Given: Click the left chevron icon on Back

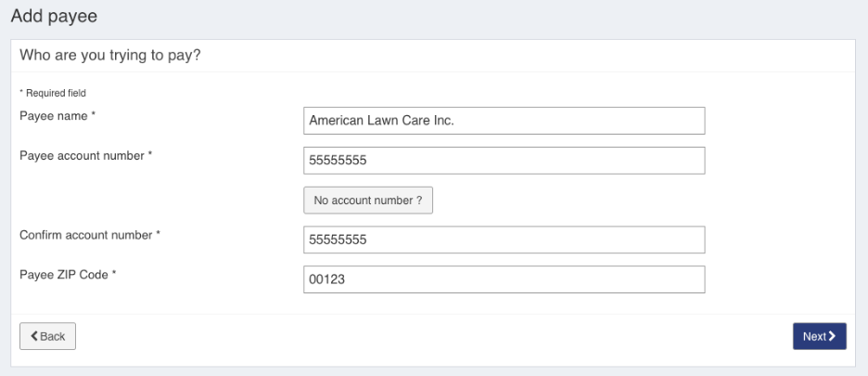Looking at the screenshot, I should point(34,336).
